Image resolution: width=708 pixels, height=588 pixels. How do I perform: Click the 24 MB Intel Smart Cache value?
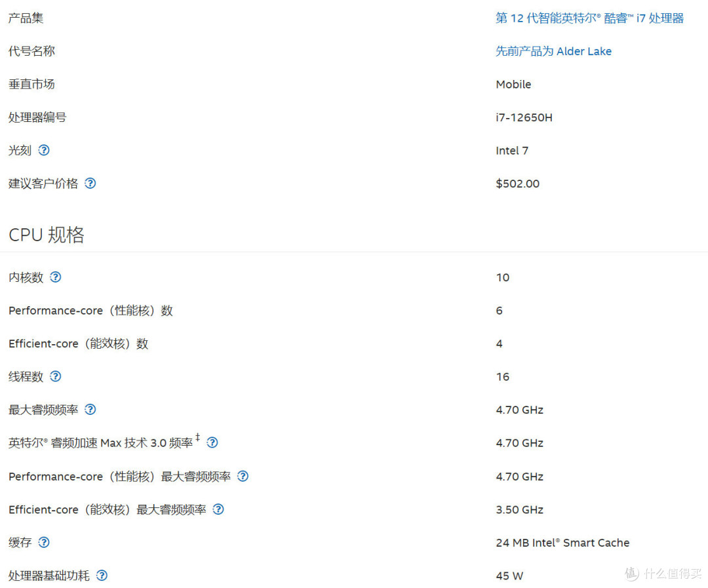point(562,542)
